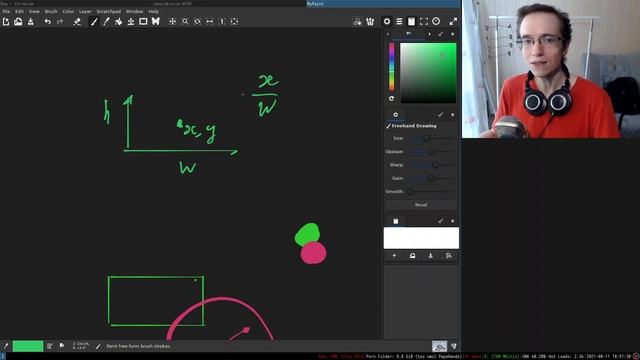Close the tool options panel

point(453,115)
